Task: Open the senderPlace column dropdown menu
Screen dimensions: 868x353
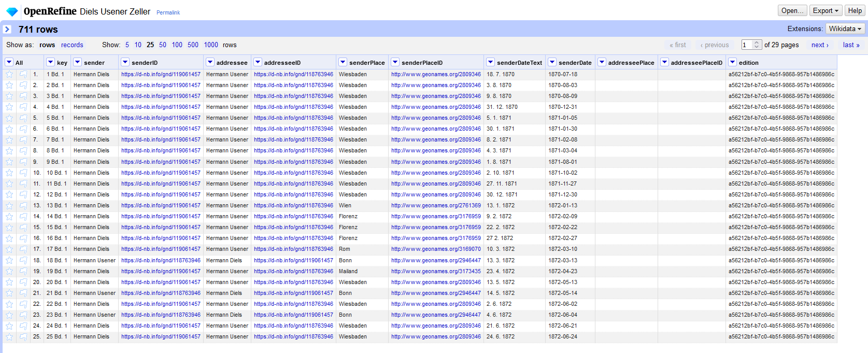Action: pos(343,62)
